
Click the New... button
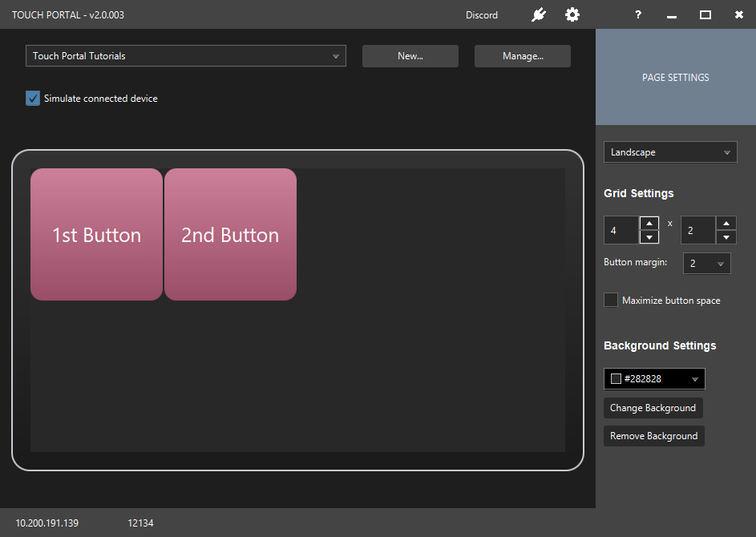pyautogui.click(x=410, y=56)
